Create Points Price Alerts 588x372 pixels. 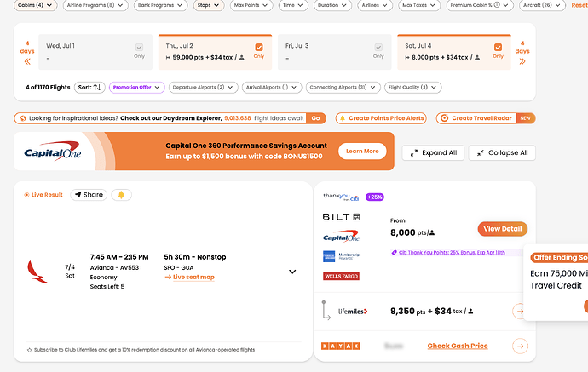381,118
